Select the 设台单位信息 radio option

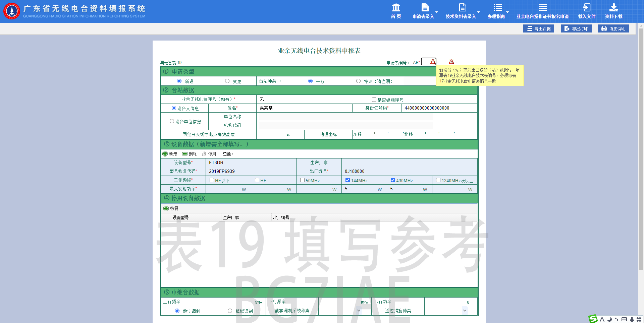click(x=172, y=121)
